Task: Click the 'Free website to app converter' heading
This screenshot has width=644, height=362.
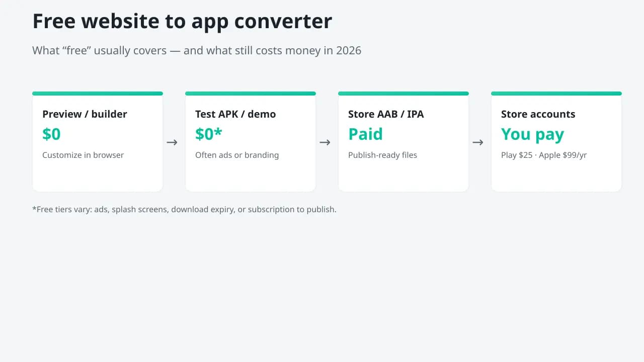Action: click(x=182, y=22)
